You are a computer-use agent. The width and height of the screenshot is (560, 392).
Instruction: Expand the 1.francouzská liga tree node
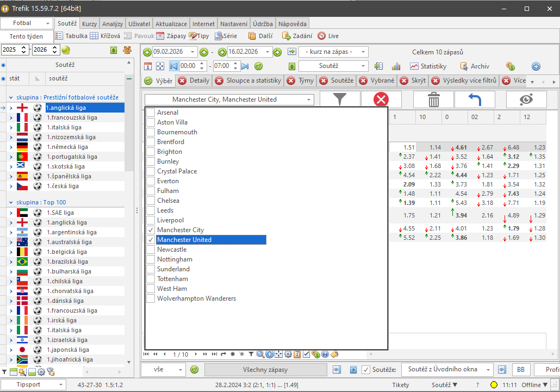[x=11, y=117]
